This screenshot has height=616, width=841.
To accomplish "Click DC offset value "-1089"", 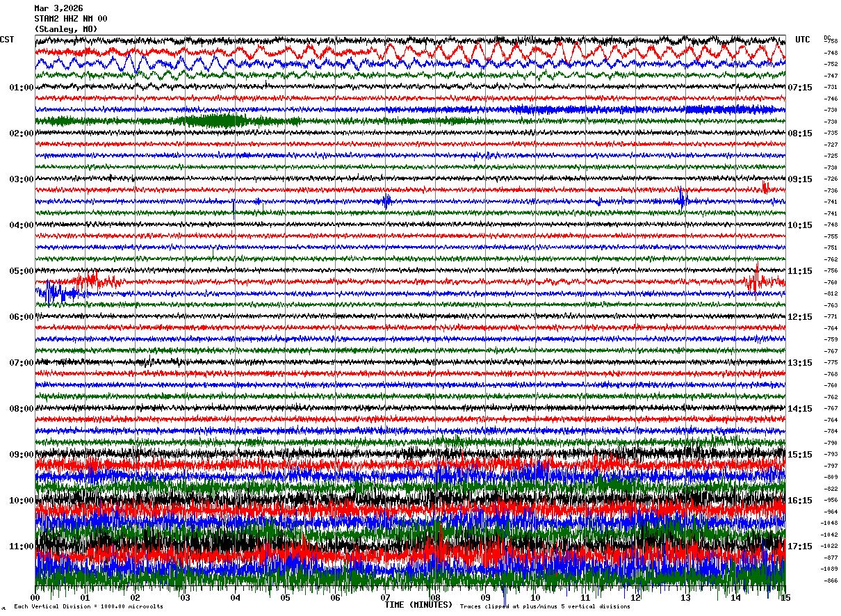I will coord(831,569).
